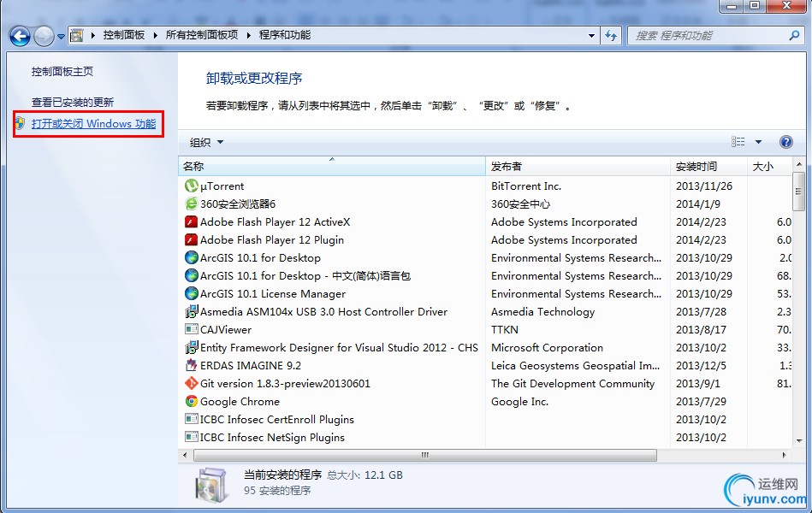Viewport: 812px width, 513px height.
Task: Click the vertical scrollbar down arrow
Action: (x=799, y=441)
